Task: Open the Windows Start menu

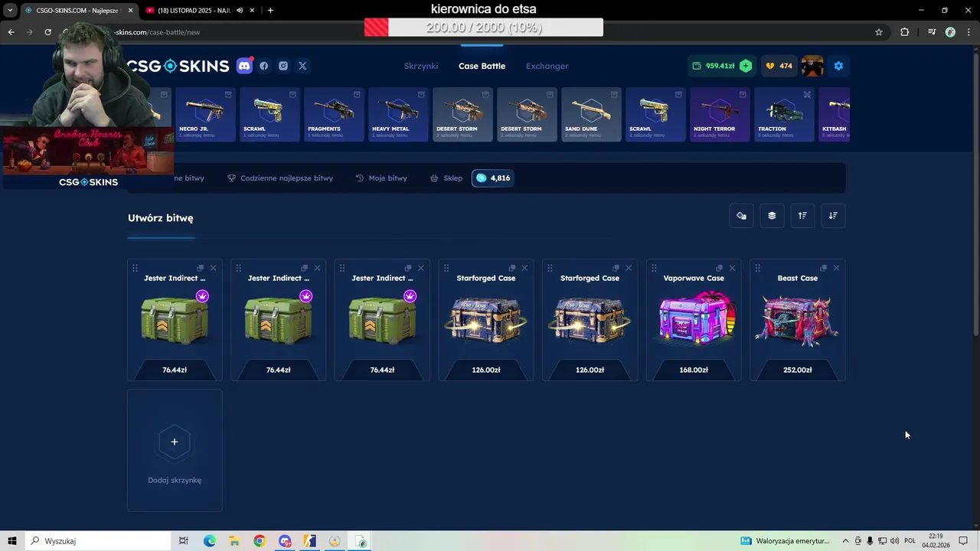Action: [x=12, y=541]
